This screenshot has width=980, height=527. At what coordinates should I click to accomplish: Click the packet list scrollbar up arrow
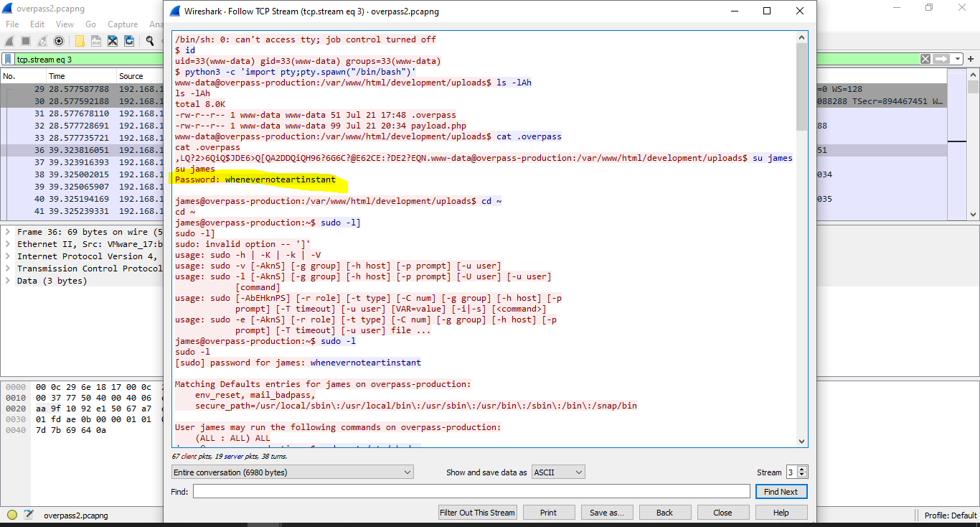tap(974, 75)
